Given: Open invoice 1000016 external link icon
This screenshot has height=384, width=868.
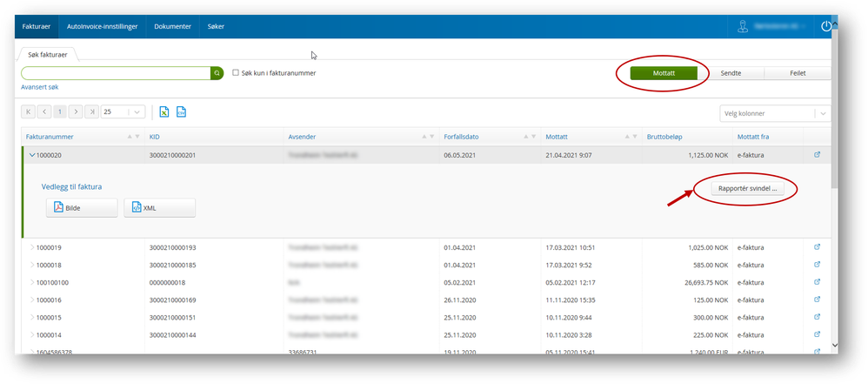Looking at the screenshot, I should (x=817, y=300).
